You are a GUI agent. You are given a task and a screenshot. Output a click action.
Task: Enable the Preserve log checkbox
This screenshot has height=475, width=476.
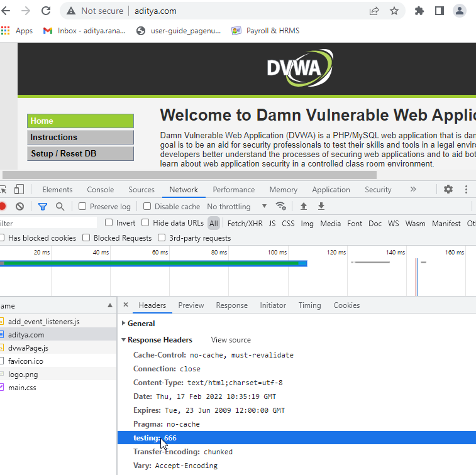(82, 206)
